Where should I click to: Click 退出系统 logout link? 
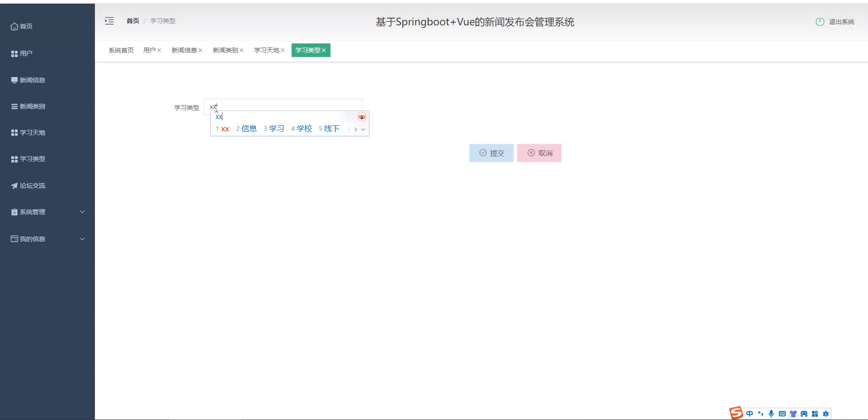tap(841, 22)
